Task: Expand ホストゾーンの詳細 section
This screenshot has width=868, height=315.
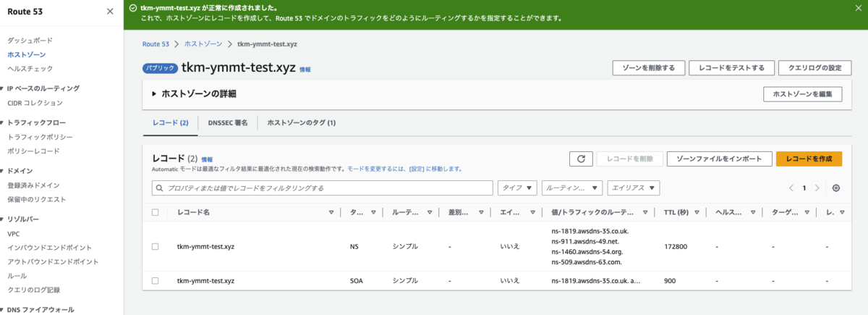Action: [x=154, y=94]
